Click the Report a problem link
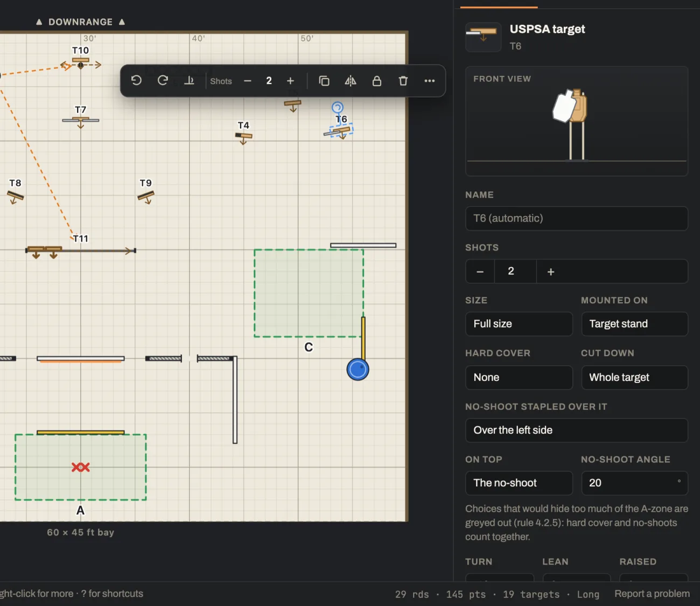This screenshot has height=606, width=700. 652,594
